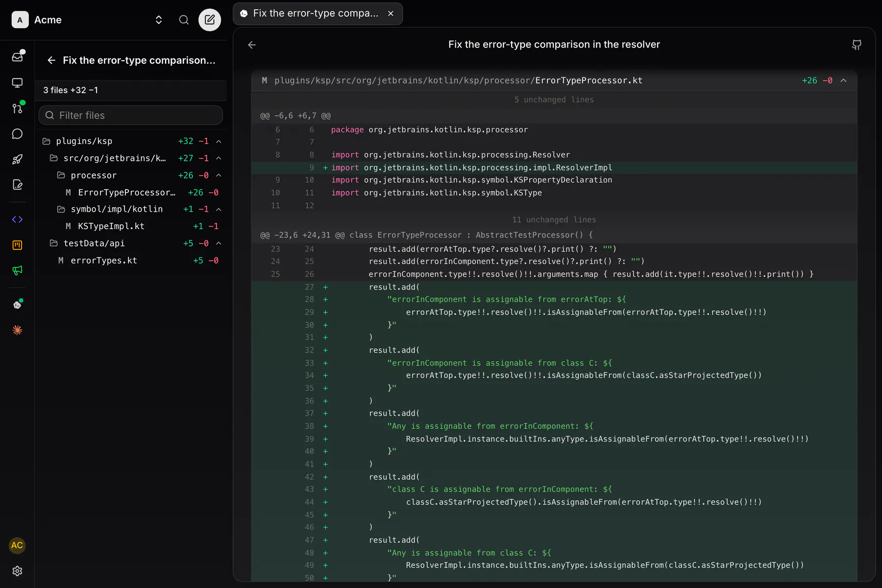Open the orange board icon
The image size is (882, 588).
[x=17, y=245]
